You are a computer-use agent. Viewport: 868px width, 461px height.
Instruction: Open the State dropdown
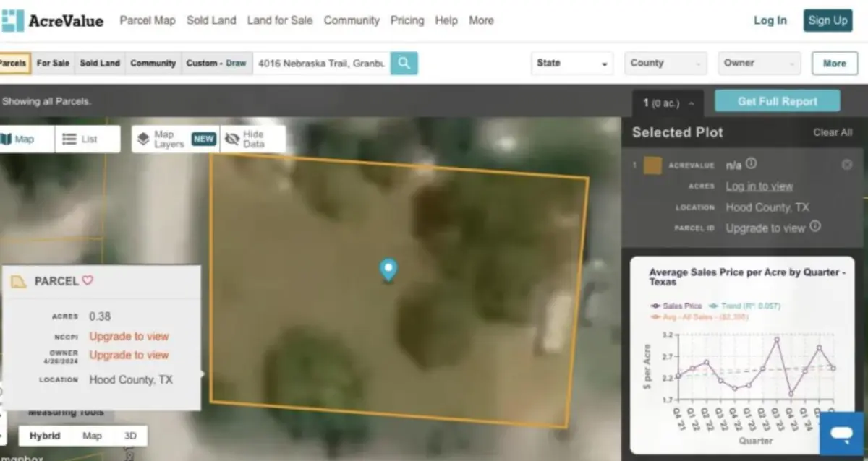pyautogui.click(x=571, y=64)
